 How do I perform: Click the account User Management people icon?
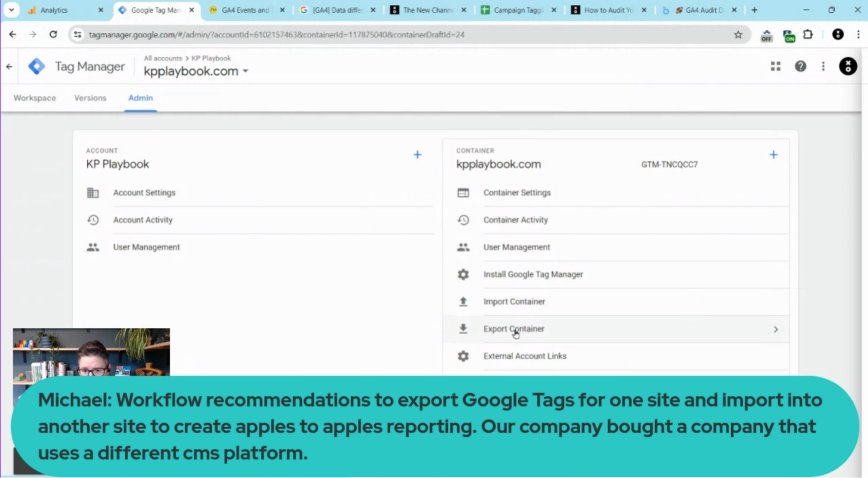(x=93, y=247)
